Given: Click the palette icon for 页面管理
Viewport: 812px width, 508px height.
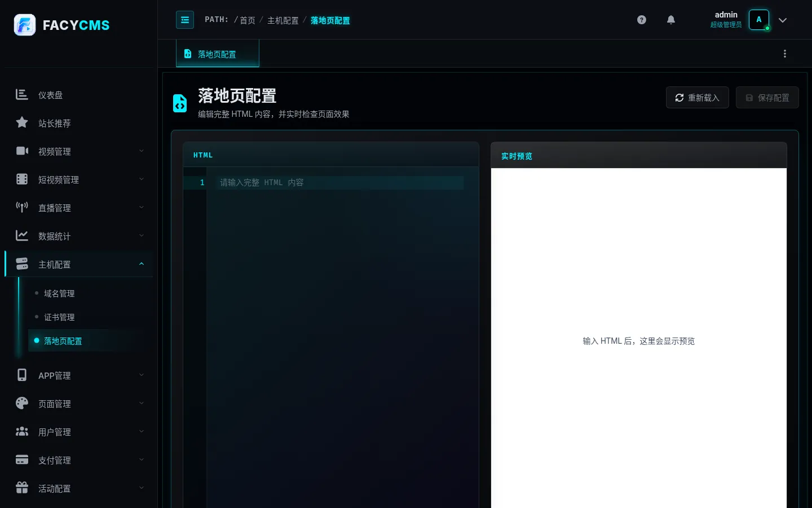Looking at the screenshot, I should [22, 403].
